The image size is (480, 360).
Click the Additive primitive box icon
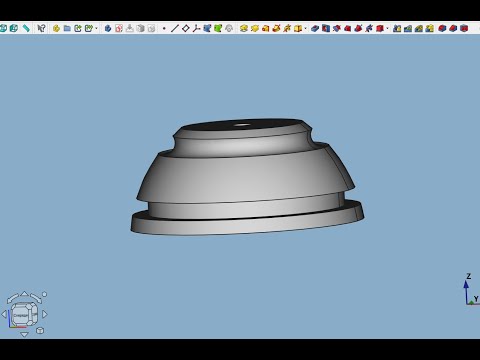click(298, 28)
